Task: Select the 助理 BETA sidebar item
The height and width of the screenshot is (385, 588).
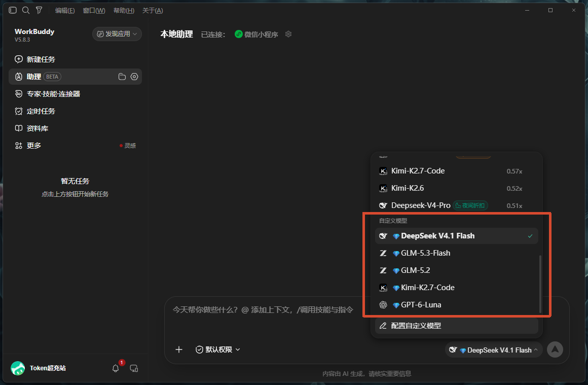Action: (75, 77)
